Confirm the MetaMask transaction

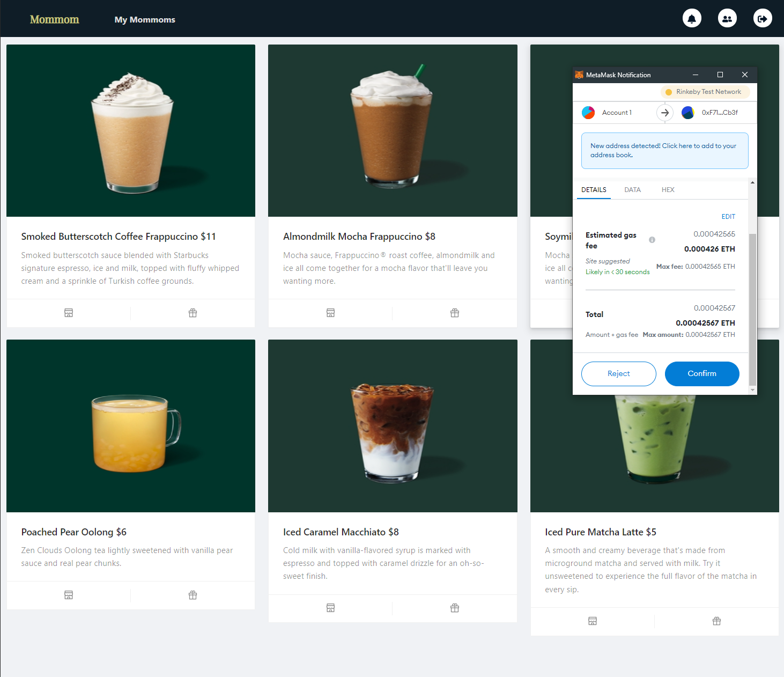(x=702, y=374)
